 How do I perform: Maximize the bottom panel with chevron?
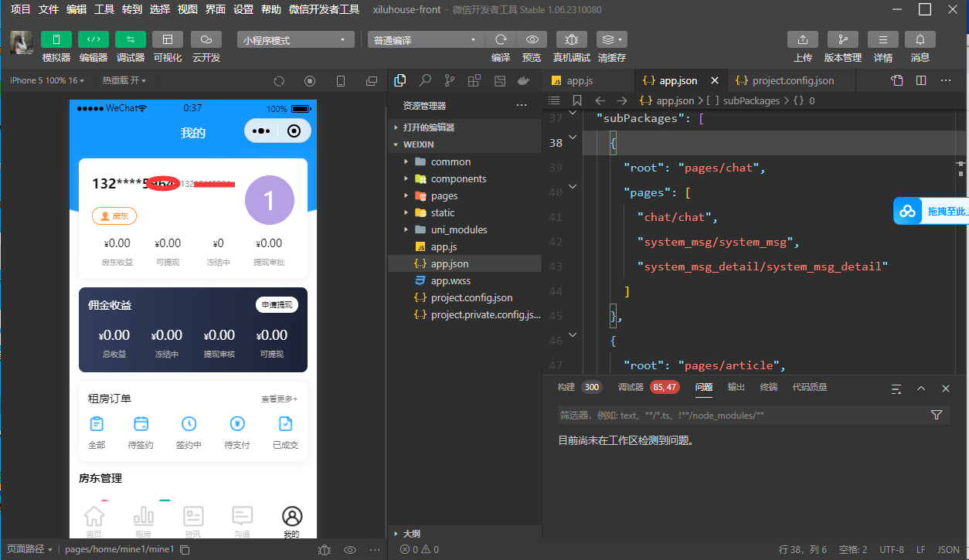(921, 389)
